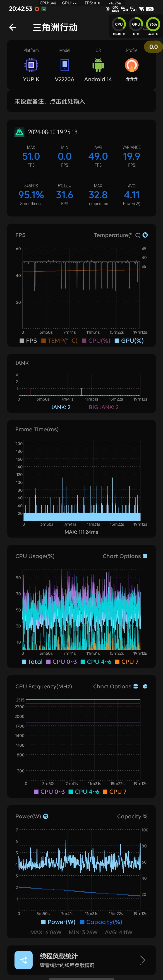Screen dimensions: 163x980
Task: Tap the V2220A phone model icon
Action: [x=65, y=65]
